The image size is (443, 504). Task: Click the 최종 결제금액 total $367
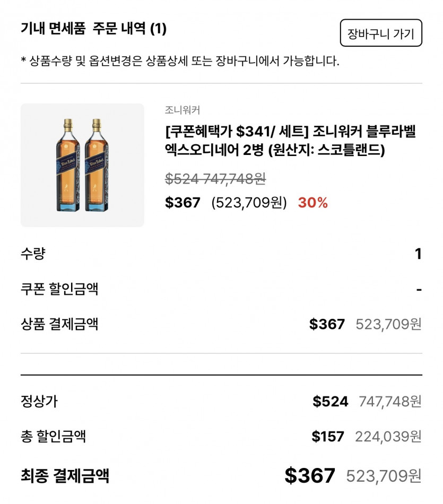[x=310, y=475]
